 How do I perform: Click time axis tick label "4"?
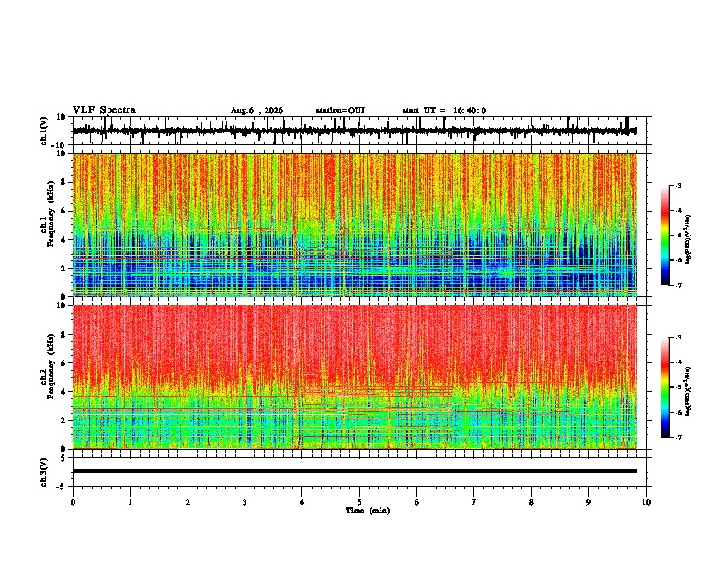[x=302, y=502]
